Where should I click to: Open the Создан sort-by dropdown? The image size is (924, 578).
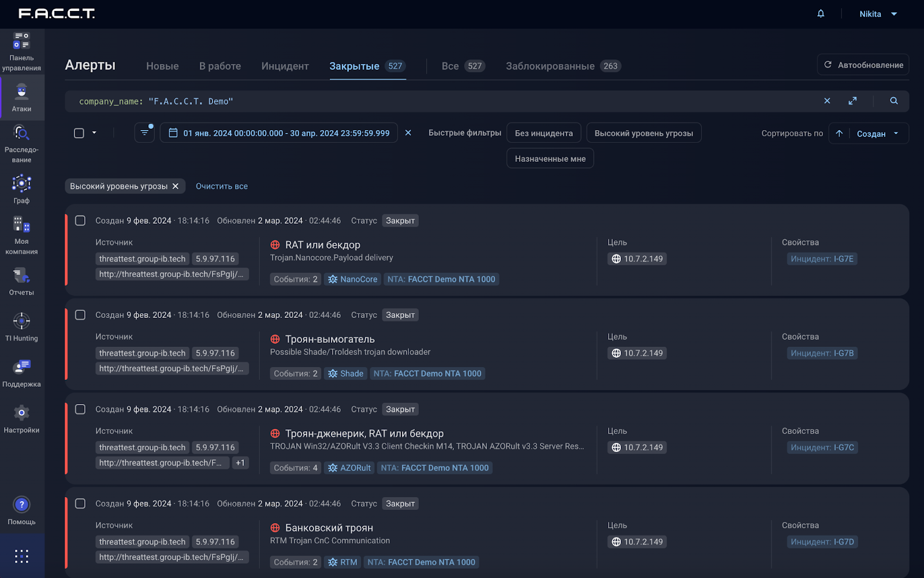pos(878,134)
